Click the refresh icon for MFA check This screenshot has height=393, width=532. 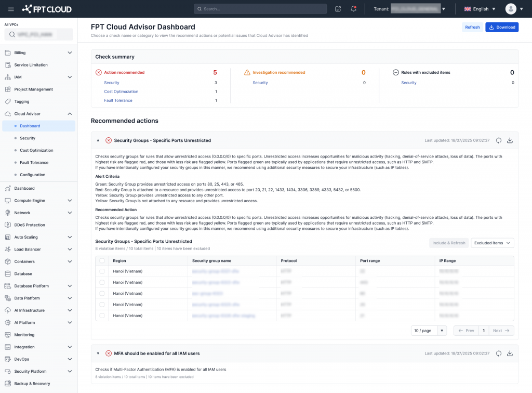(x=498, y=353)
